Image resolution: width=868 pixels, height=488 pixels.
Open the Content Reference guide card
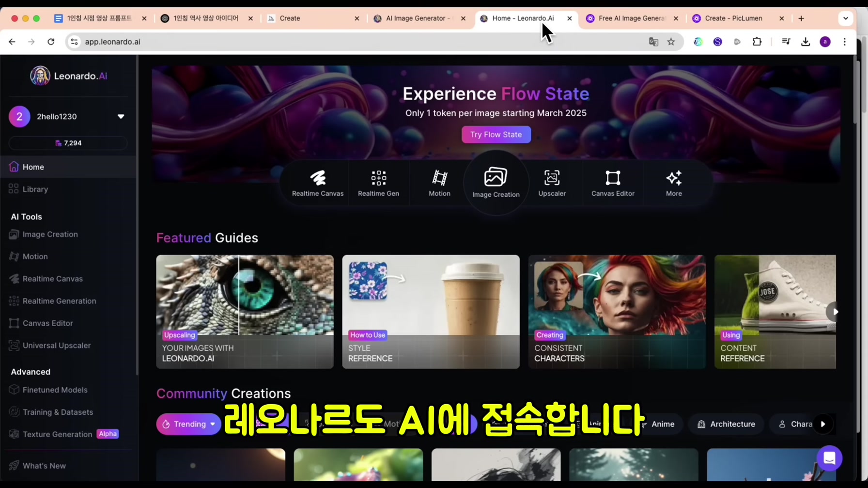pyautogui.click(x=775, y=312)
